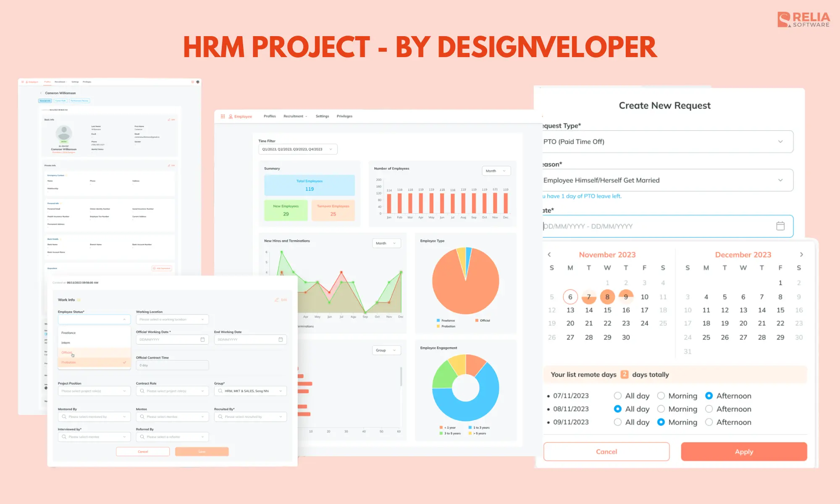Click Cancel in Create New Request
The width and height of the screenshot is (840, 504).
click(x=606, y=451)
